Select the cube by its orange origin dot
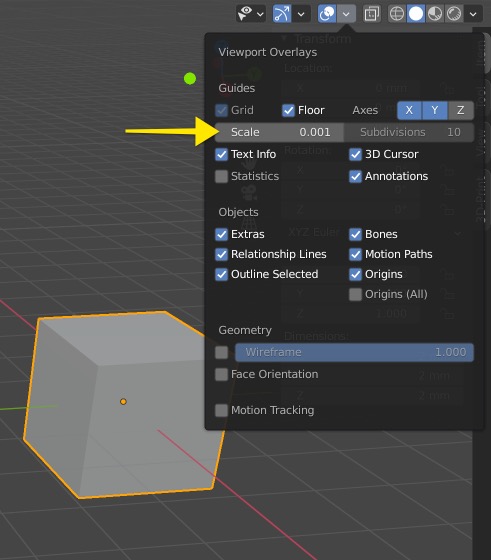The width and height of the screenshot is (491, 560). point(123,401)
